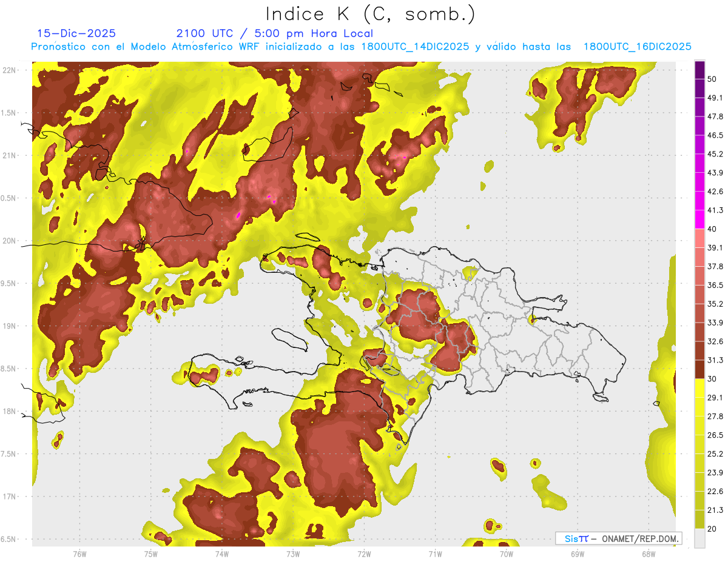Click the '70W' longitude label
This screenshot has width=728, height=562.
pos(506,554)
